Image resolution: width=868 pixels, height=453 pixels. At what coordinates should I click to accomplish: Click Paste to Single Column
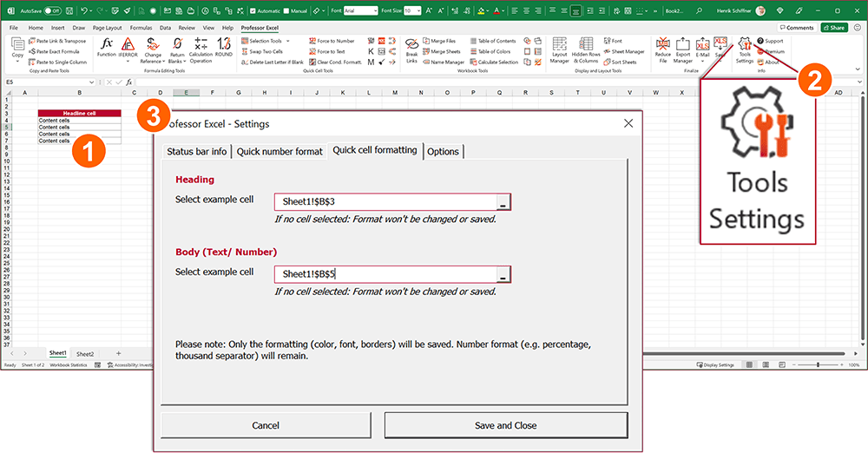57,62
